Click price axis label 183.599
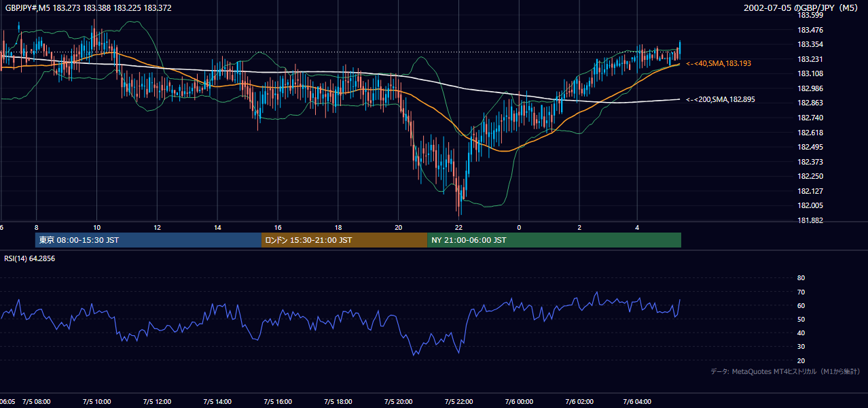The image size is (868, 408). [x=810, y=15]
